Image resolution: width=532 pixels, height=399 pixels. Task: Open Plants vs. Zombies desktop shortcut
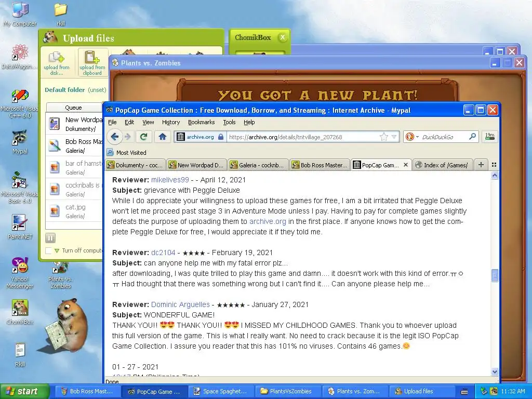pyautogui.click(x=60, y=275)
